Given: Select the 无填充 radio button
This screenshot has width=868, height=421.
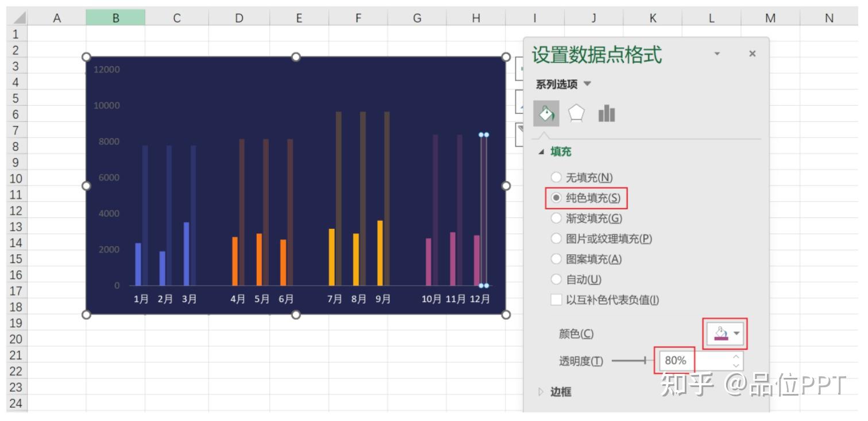Looking at the screenshot, I should coord(555,178).
